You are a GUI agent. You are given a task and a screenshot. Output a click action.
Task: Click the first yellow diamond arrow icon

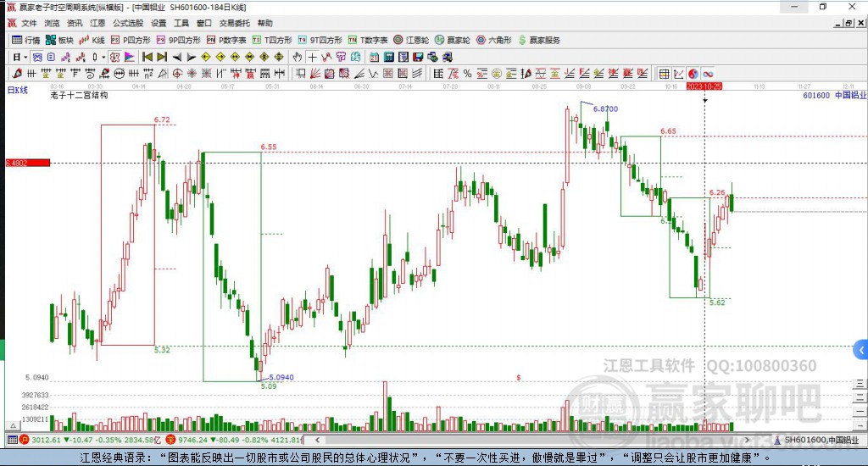click(x=206, y=57)
